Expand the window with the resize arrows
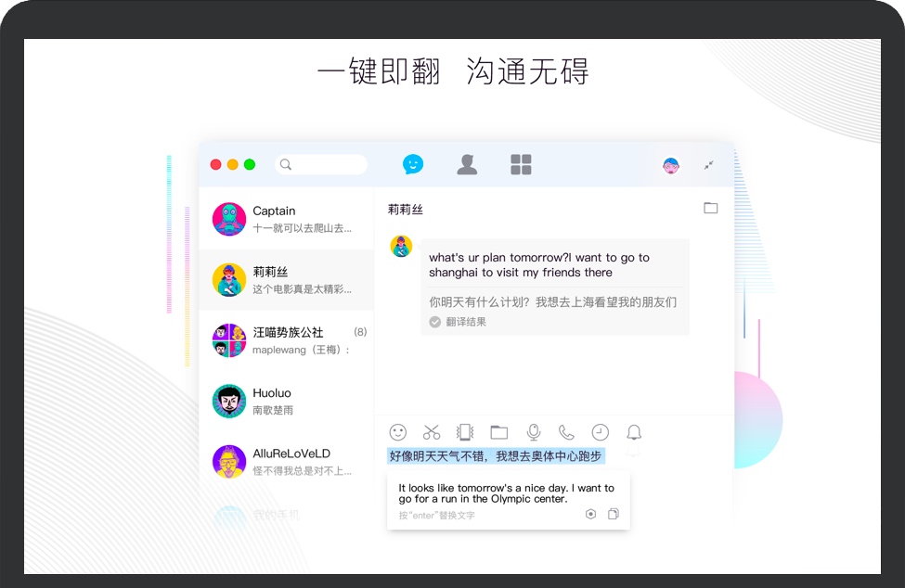Screen dimensions: 905x588 (708, 164)
